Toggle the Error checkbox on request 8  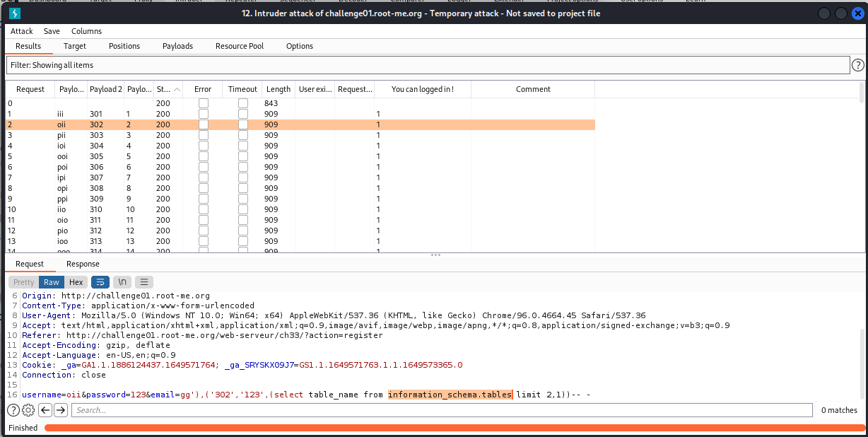tap(204, 188)
